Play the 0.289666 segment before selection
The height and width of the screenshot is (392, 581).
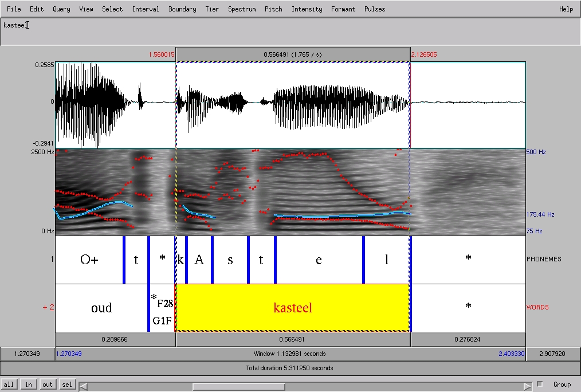click(115, 339)
